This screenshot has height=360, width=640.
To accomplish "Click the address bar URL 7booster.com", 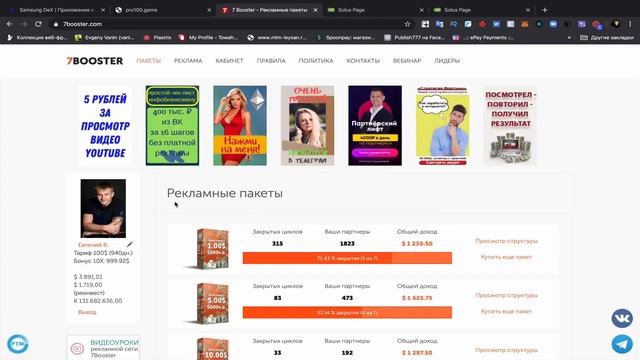I will [x=82, y=24].
